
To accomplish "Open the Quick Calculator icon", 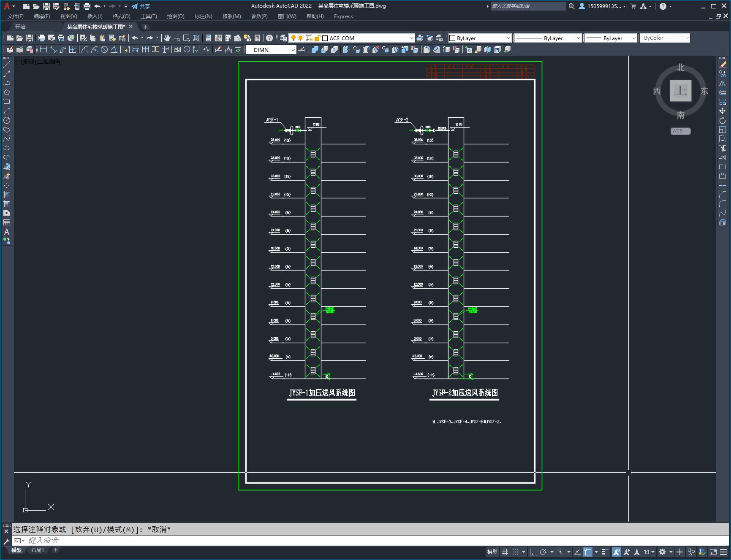I will pyautogui.click(x=257, y=38).
